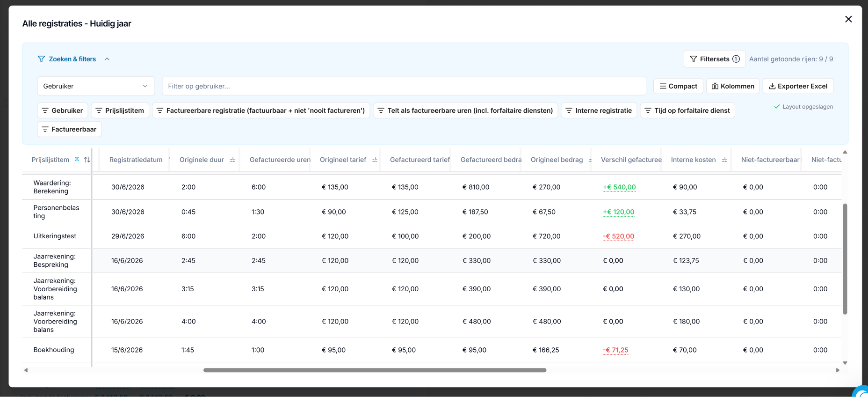Viewport: 868px width, 397px height.
Task: Click the info icon next to Filtersets
Action: 736,59
